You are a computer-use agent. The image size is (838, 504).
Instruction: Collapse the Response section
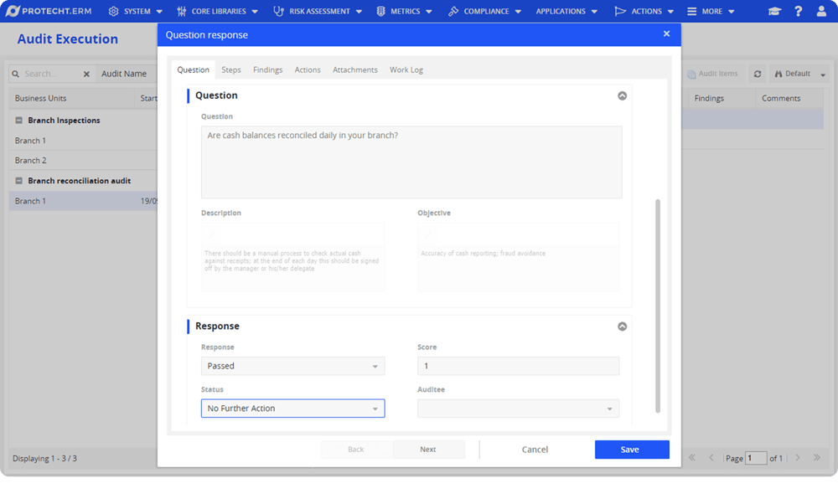(622, 327)
